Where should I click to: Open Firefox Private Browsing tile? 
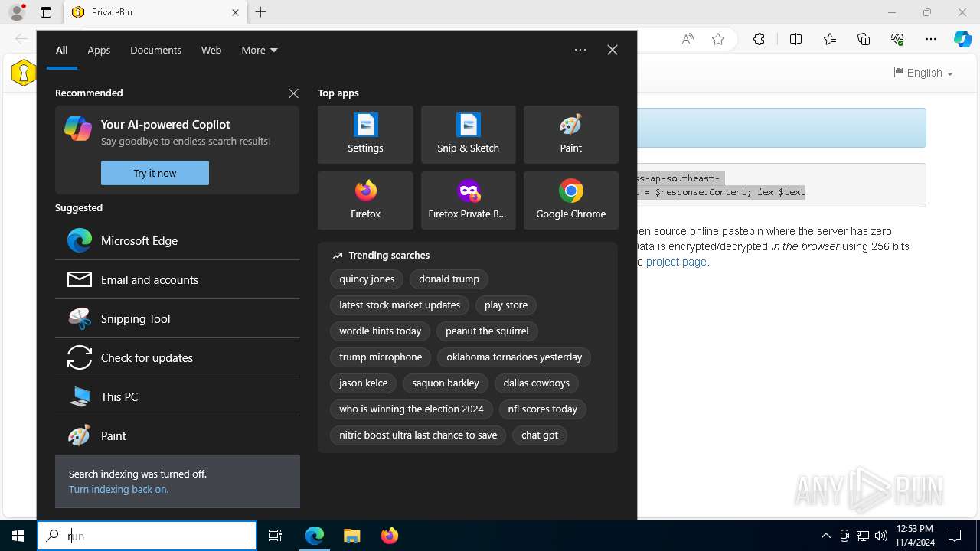468,201
